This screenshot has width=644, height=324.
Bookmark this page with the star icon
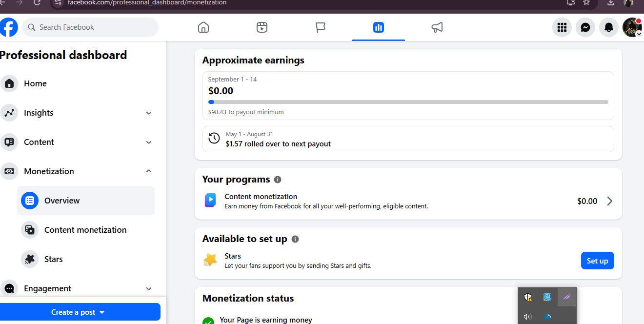click(586, 2)
